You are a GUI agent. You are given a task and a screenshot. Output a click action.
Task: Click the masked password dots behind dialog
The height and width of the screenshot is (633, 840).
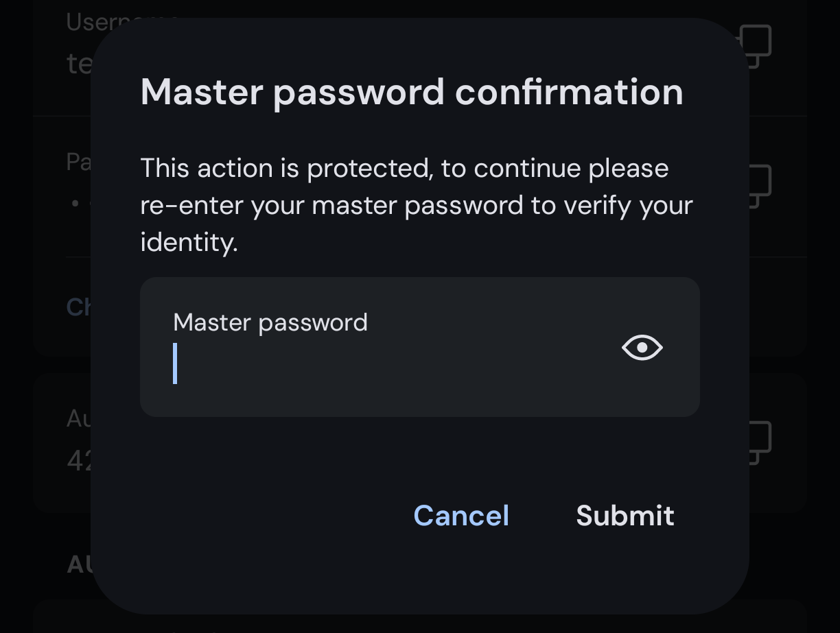tap(81, 204)
